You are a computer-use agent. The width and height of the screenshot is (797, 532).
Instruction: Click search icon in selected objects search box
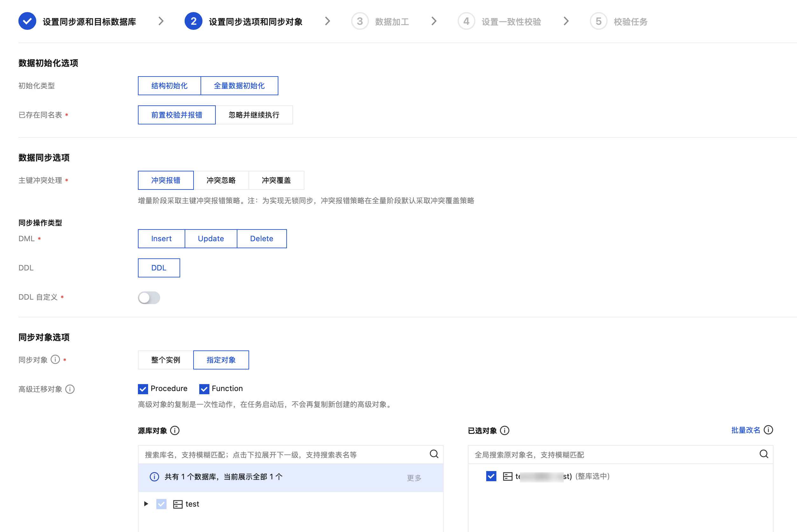click(764, 454)
